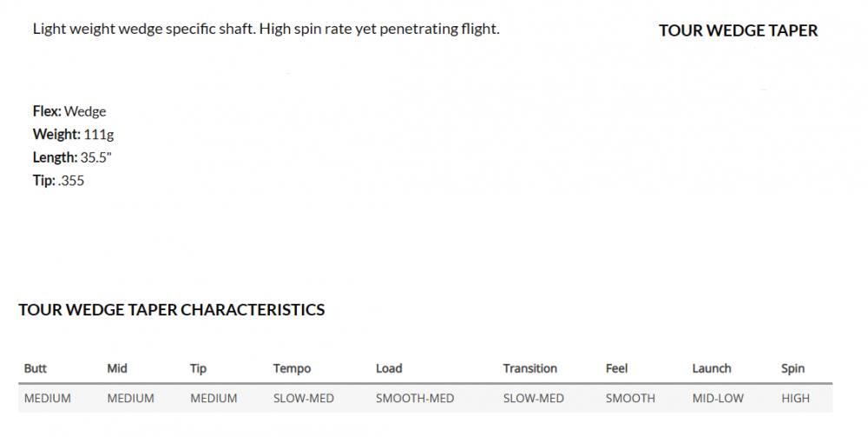Screen dimensions: 868x437
Task: Select the SMOOTH-MED value under Load
Action: [415, 399]
